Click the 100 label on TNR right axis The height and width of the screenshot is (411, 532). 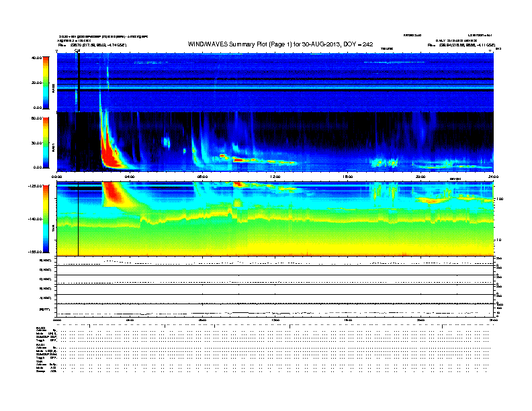point(500,199)
